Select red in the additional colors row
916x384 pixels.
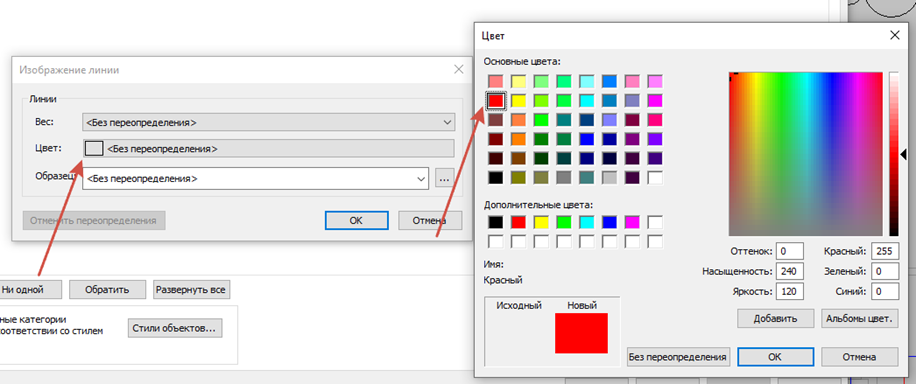click(519, 222)
